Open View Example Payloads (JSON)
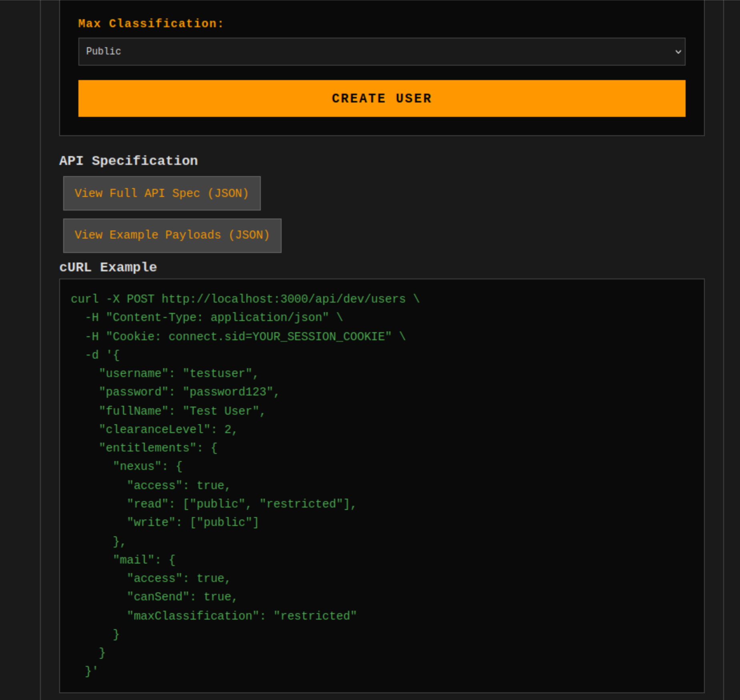This screenshot has height=700, width=740. [172, 235]
